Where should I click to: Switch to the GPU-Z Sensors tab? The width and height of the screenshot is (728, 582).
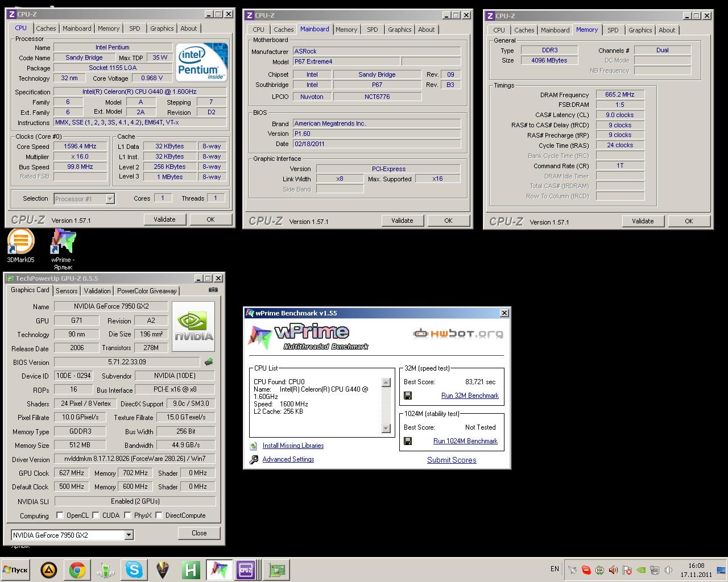(67, 291)
